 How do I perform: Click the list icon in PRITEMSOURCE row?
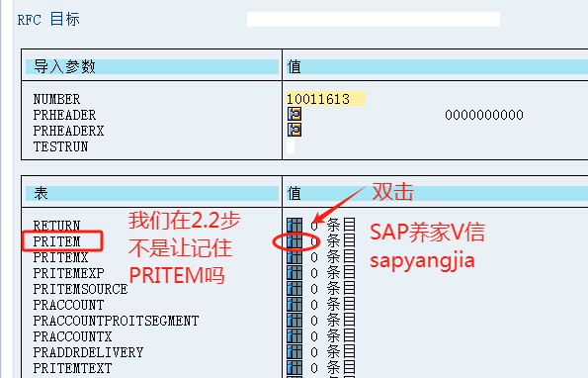(349, 289)
